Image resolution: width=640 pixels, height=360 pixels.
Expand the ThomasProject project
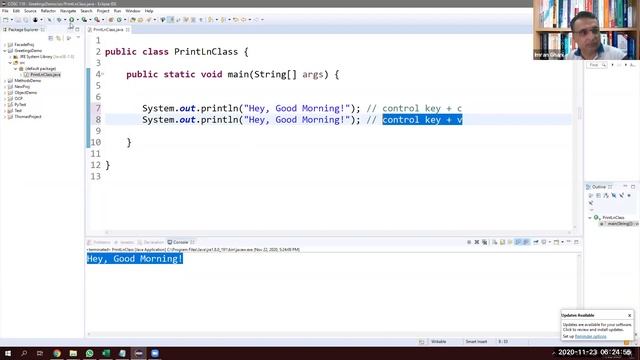point(5,117)
